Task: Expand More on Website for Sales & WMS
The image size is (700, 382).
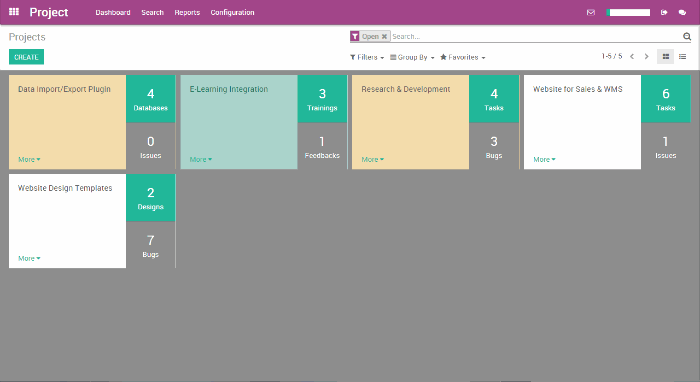Action: 544,159
